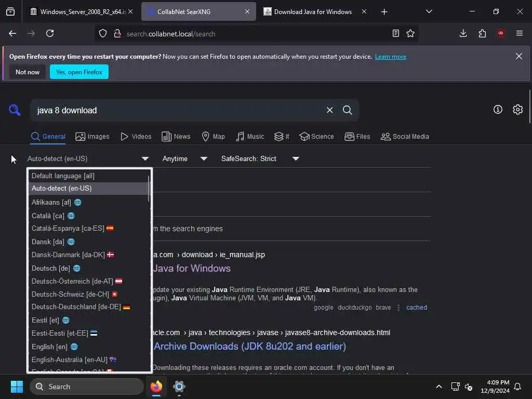Select Català-Espanya [ca-ES] language
The width and height of the screenshot is (532, 399).
point(88,229)
